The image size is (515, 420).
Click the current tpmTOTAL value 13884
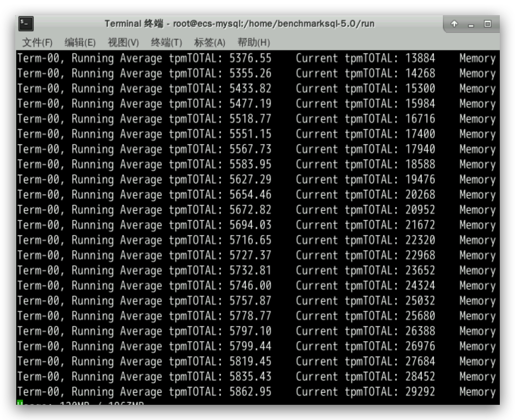(x=420, y=58)
